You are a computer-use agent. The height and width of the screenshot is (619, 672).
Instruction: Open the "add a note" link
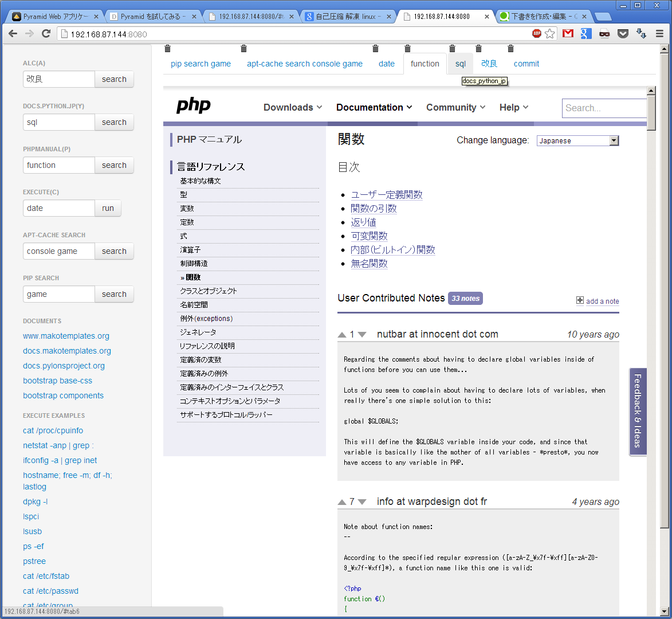602,301
